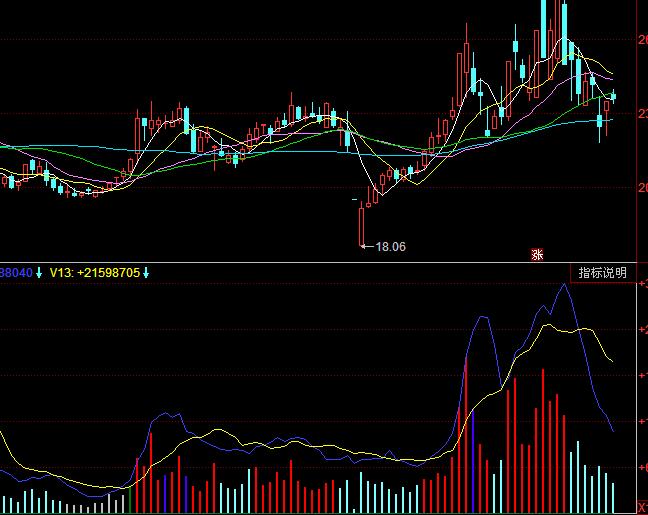Screen dimensions: 648x515
Task: Click the red 涨 marker icon
Action: point(537,254)
